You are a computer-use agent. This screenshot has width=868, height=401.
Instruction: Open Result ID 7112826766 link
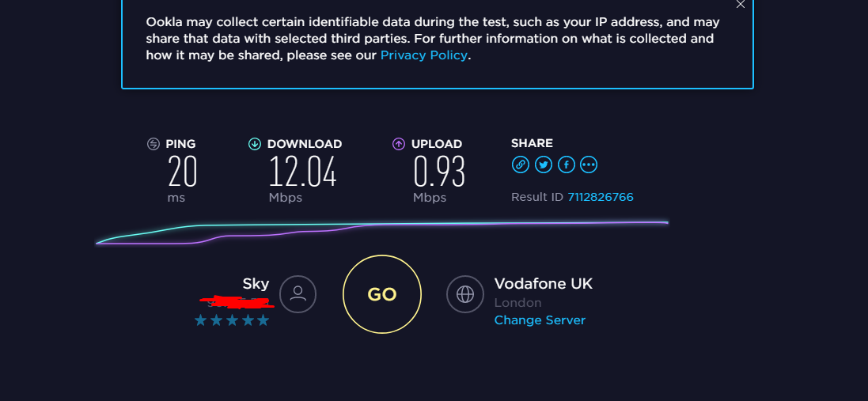(601, 197)
